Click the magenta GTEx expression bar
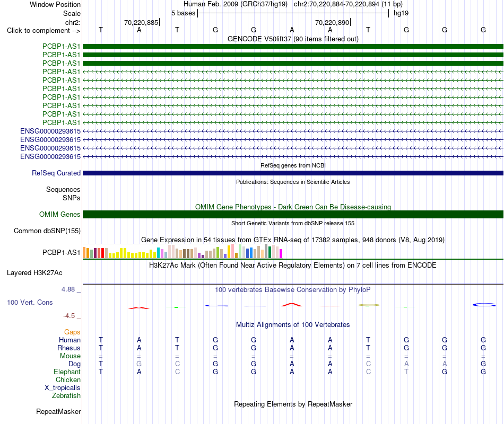 [x=281, y=254]
